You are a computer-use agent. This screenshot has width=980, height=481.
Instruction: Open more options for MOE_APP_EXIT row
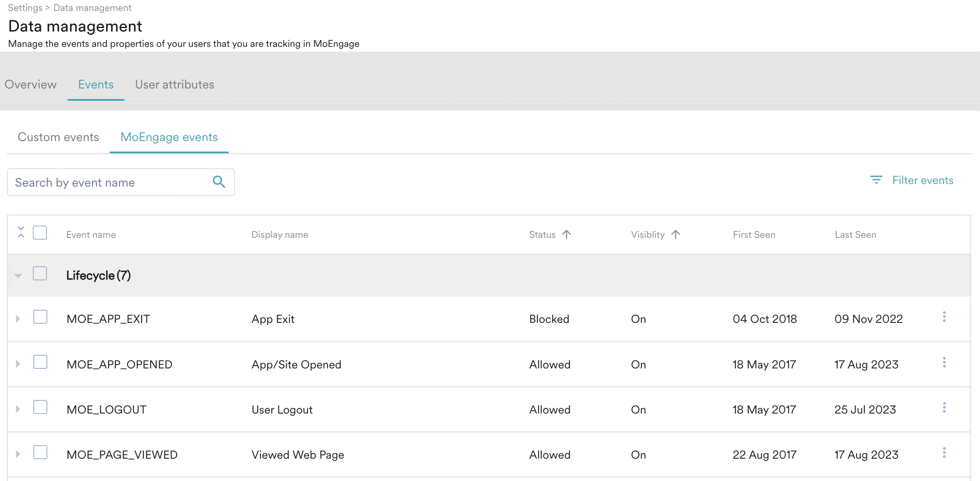944,317
